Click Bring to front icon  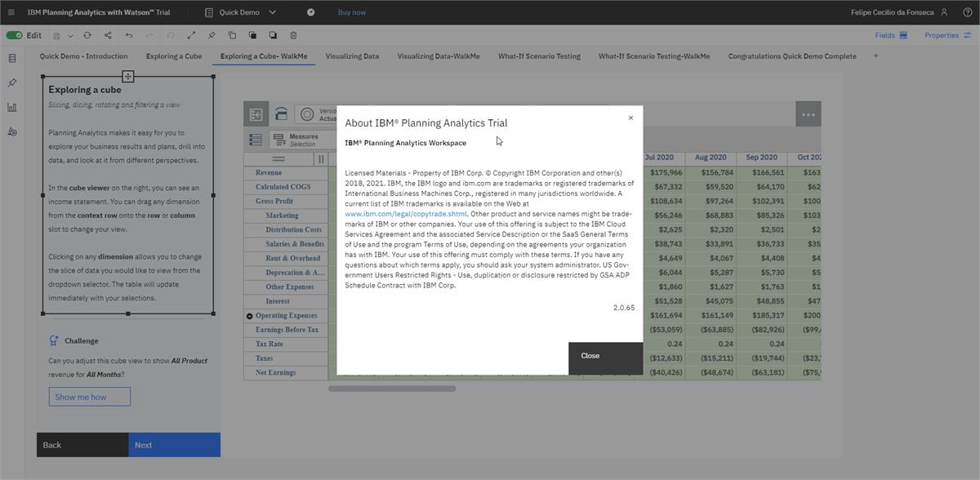click(252, 35)
